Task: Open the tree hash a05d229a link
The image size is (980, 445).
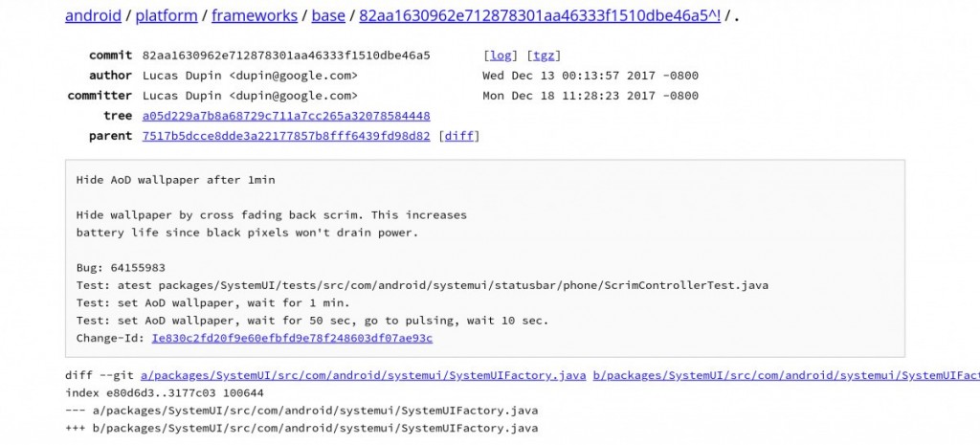Action: point(285,116)
